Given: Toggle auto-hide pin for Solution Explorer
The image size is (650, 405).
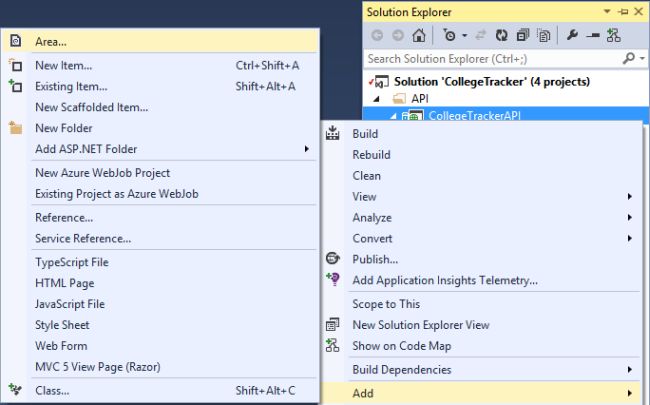Looking at the screenshot, I should pos(622,12).
